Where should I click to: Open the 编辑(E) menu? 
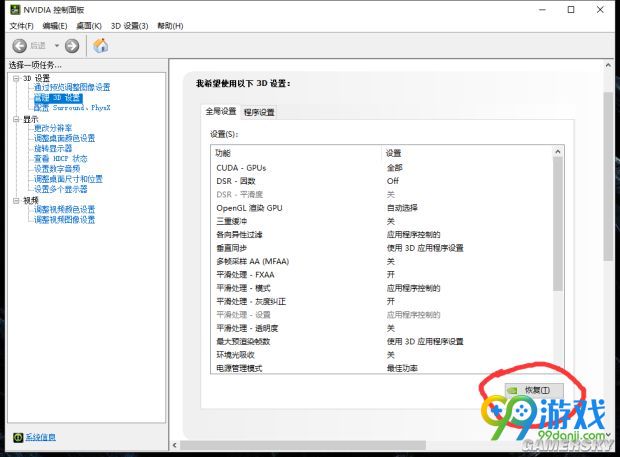point(55,26)
